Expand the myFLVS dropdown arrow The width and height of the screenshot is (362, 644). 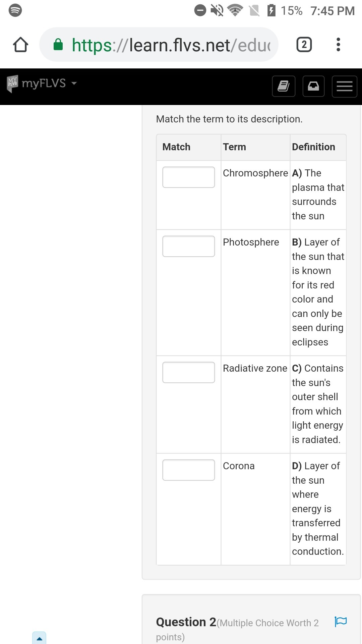[x=74, y=83]
